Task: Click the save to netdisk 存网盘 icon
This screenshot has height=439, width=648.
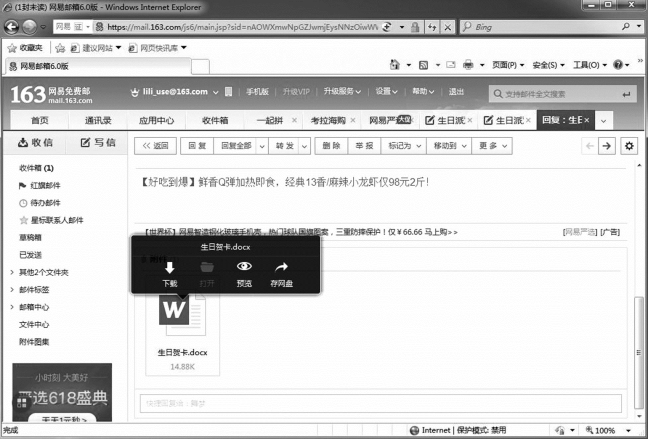Action: click(x=281, y=267)
